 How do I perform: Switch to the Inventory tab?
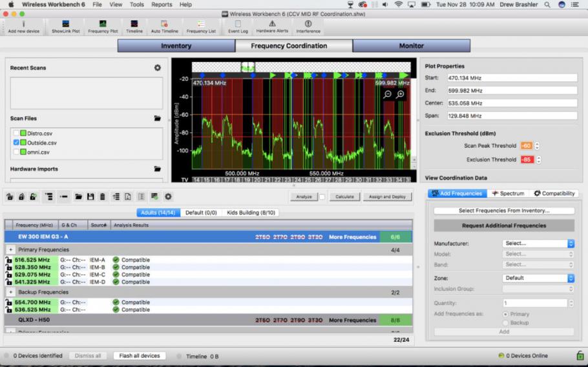176,46
